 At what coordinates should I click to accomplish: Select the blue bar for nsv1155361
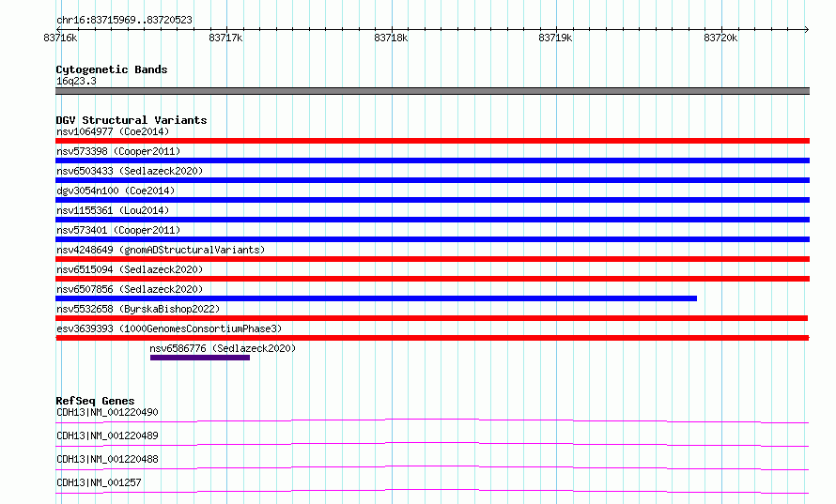tap(432, 220)
